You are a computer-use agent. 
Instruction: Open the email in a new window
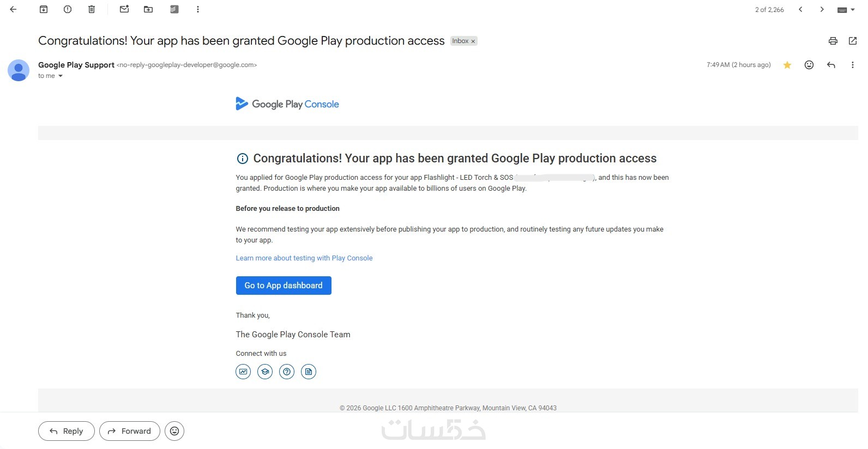tap(853, 41)
